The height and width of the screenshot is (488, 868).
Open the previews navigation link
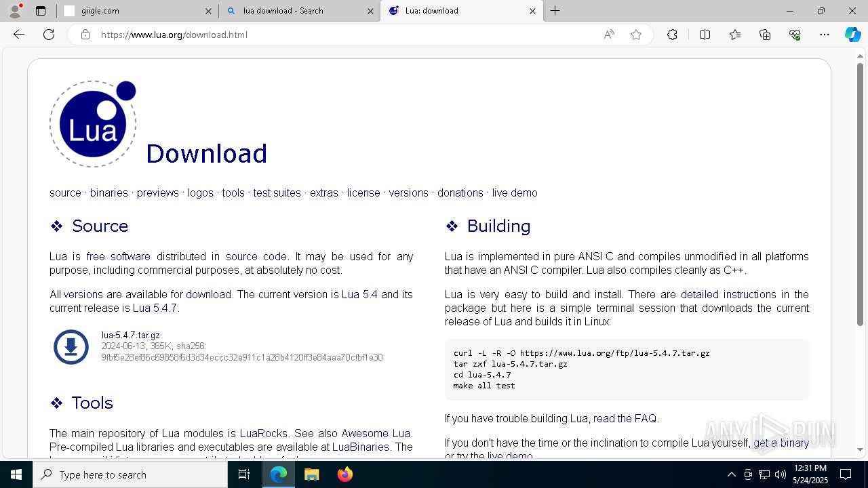coord(158,192)
